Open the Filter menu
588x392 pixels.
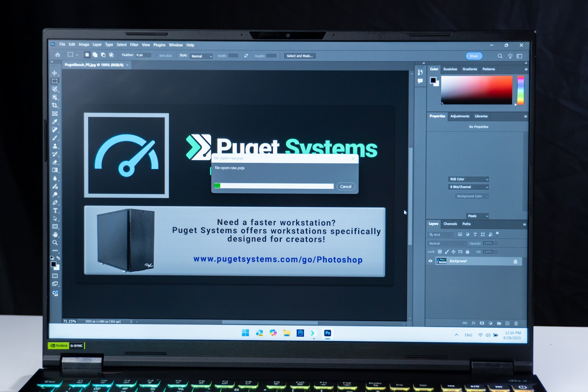click(x=134, y=45)
